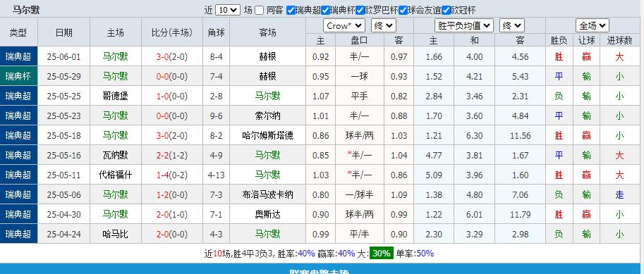Click the 进球数 column header

620,39
